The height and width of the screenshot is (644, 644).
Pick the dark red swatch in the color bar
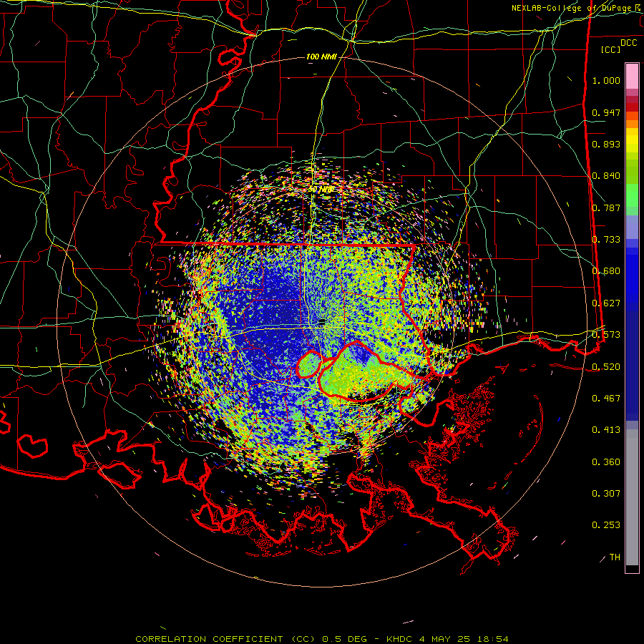pyautogui.click(x=632, y=107)
